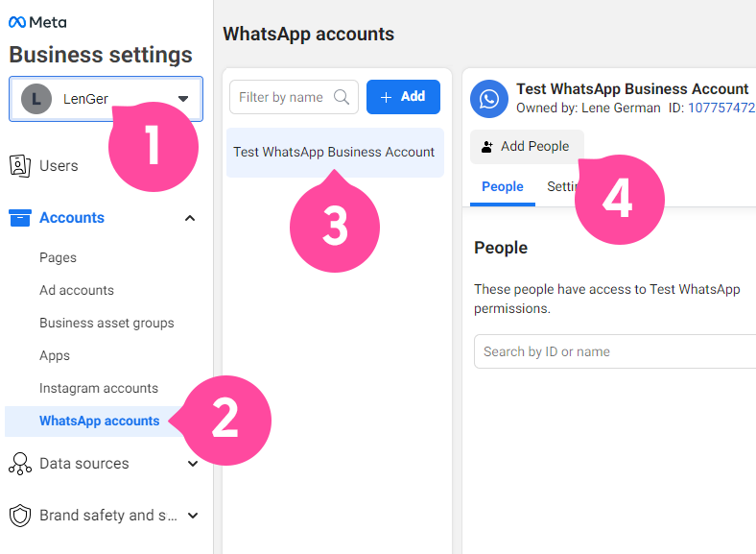Collapse the Accounts section chevron
Viewport: 756px width, 554px height.
point(190,218)
